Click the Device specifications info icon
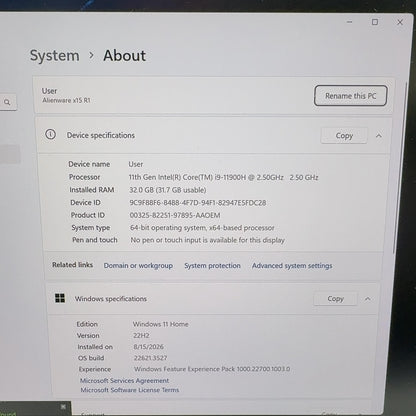 coord(50,134)
